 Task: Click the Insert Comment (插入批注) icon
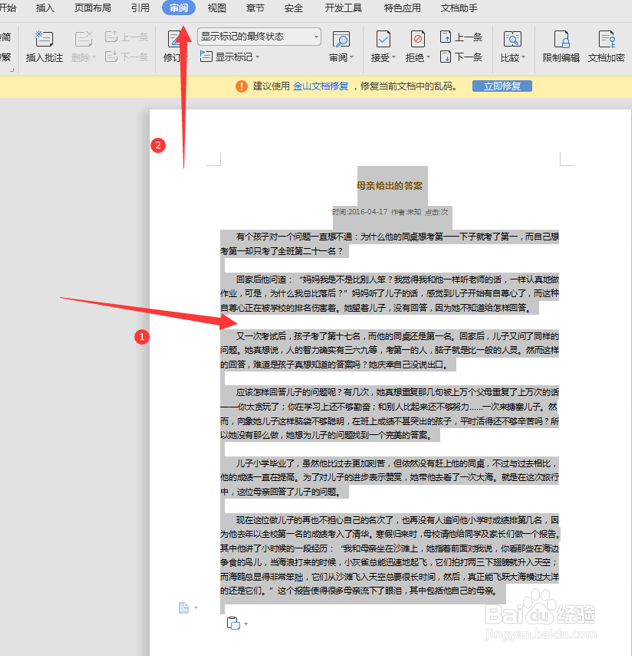44,39
